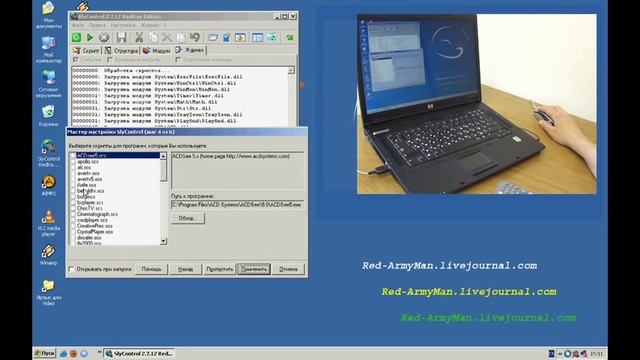
Task: Click the green play arrow toolbar icon
Action: pos(90,38)
